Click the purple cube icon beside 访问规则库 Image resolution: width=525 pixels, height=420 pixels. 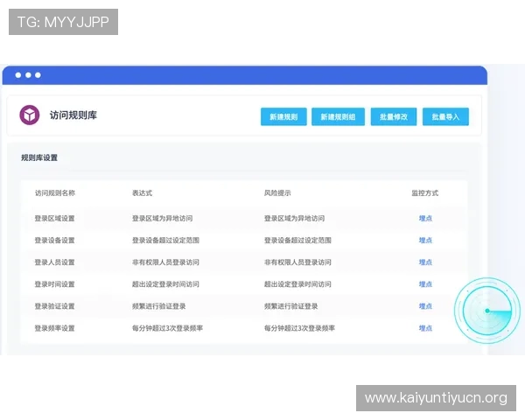click(30, 115)
